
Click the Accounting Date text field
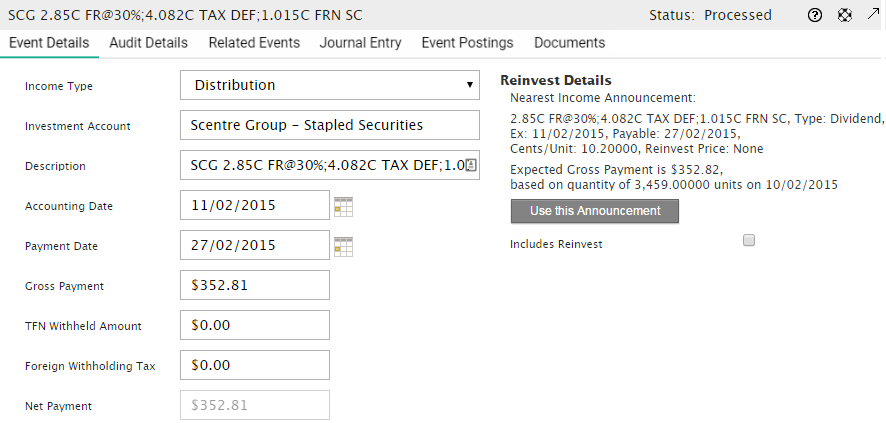tap(255, 205)
